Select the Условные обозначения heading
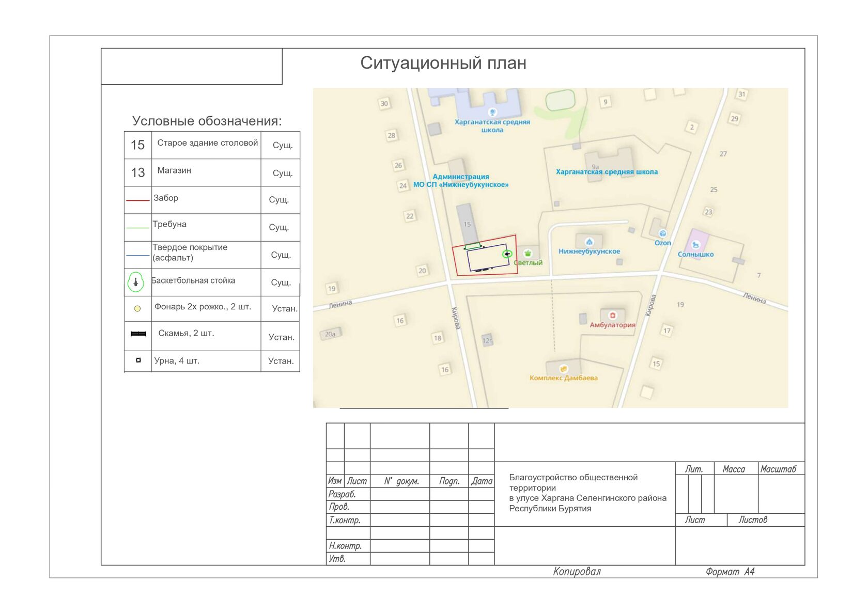 tap(207, 121)
